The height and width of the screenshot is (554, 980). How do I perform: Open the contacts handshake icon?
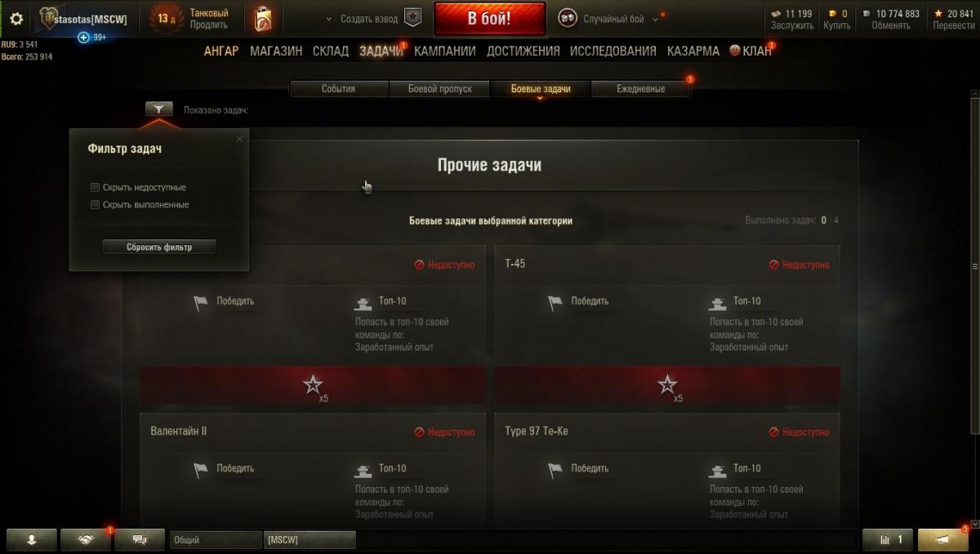click(86, 539)
